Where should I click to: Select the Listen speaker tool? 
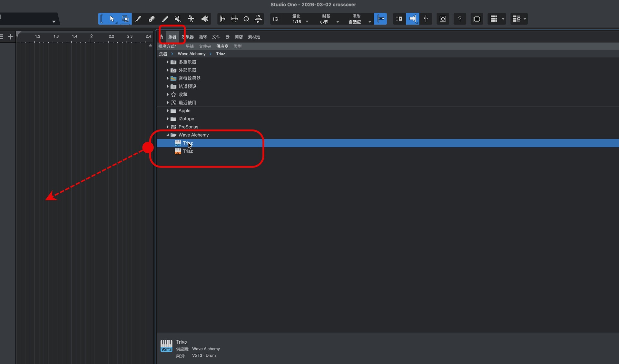204,19
